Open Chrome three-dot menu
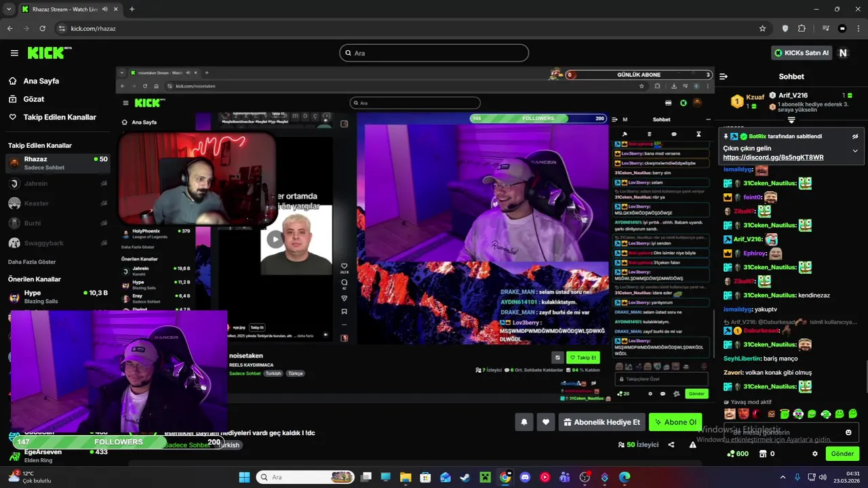This screenshot has height=488, width=868. coord(857,28)
